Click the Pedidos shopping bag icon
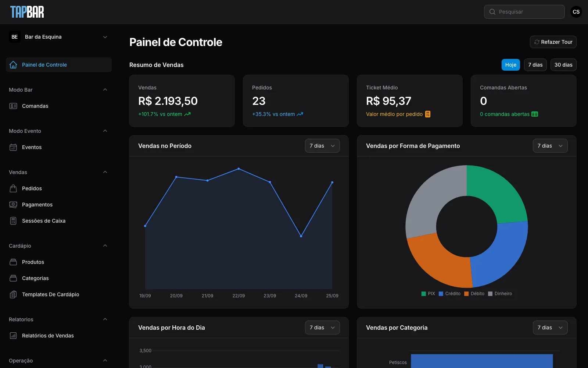The image size is (588, 368). (x=13, y=188)
